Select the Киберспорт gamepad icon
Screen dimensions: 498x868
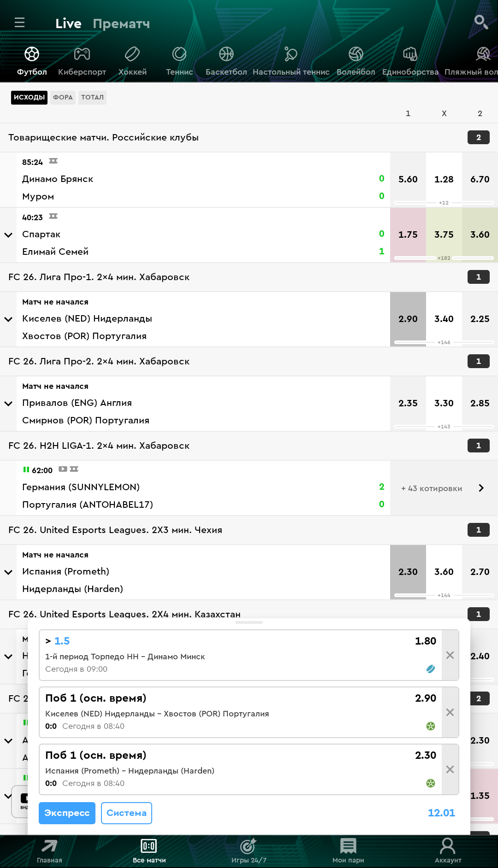pyautogui.click(x=82, y=54)
